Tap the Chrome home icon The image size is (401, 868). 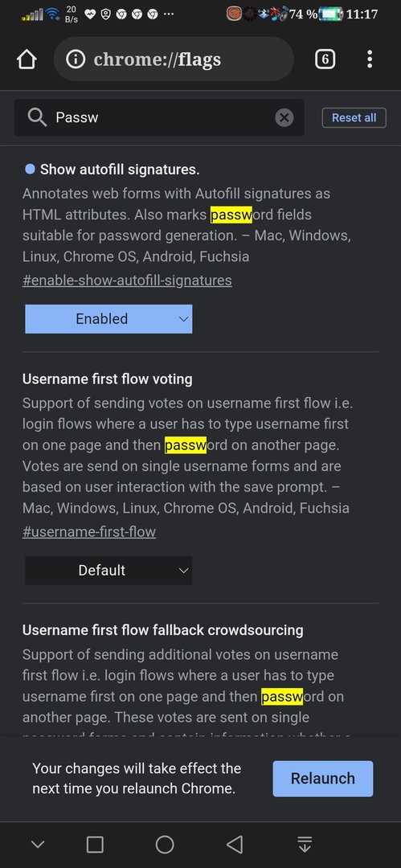27,59
